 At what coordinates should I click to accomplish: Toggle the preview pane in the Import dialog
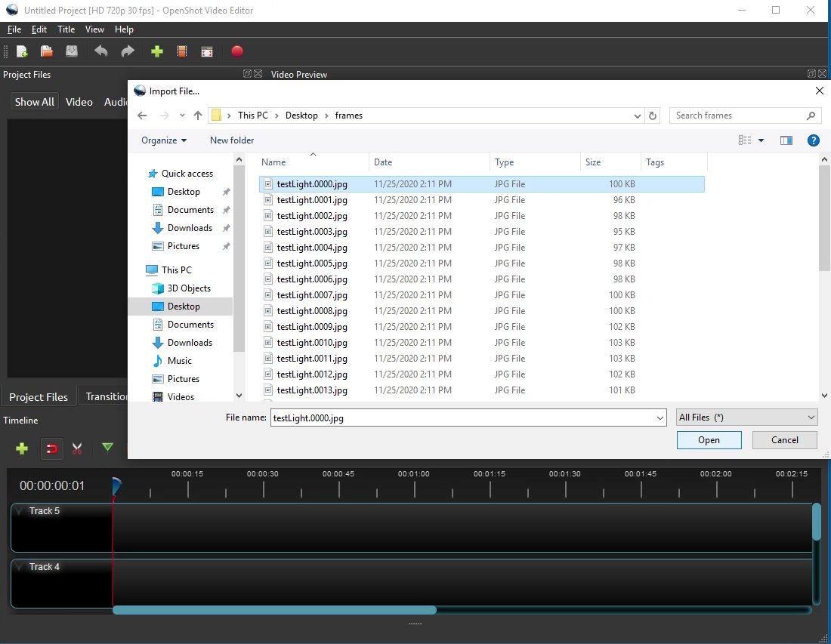coord(786,140)
